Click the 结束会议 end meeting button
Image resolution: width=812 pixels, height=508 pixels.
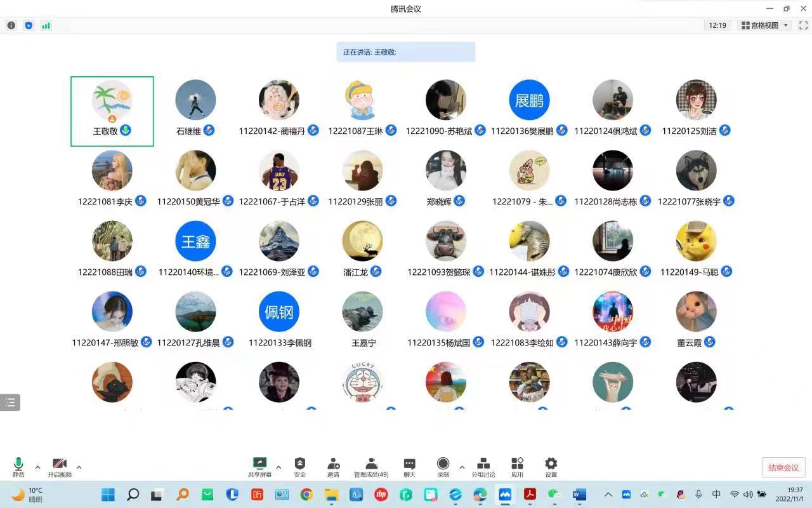[783, 467]
